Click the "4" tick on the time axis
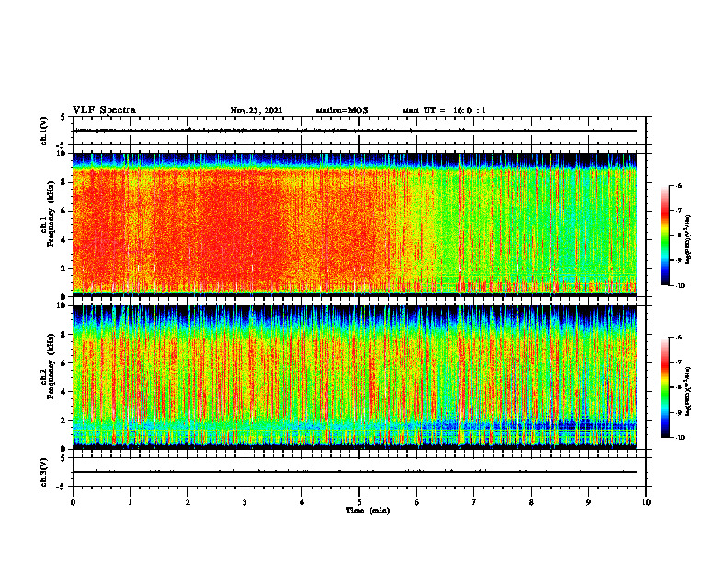Screen dimensions: 728x563 302,502
